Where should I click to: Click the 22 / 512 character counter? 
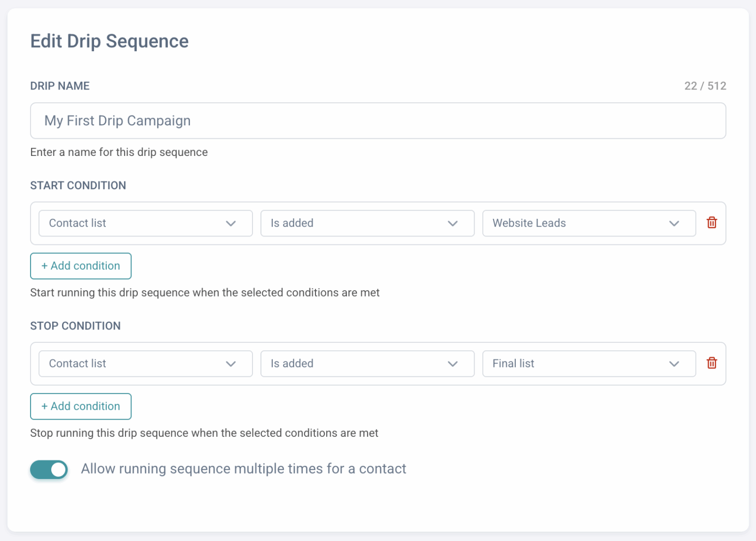pyautogui.click(x=705, y=86)
